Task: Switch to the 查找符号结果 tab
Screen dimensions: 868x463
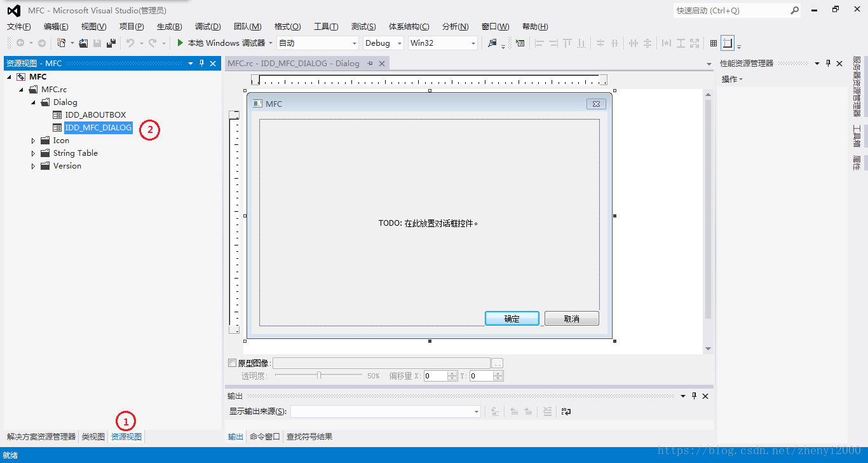Action: [x=309, y=437]
